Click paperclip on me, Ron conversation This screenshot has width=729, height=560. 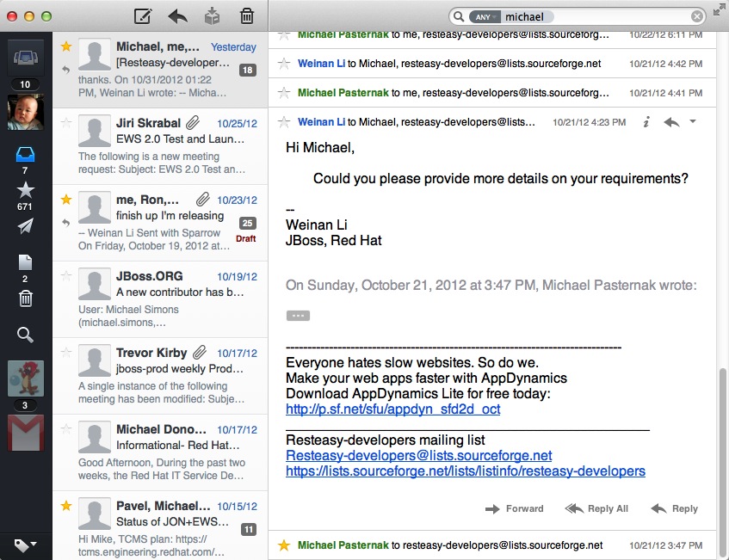[x=202, y=200]
